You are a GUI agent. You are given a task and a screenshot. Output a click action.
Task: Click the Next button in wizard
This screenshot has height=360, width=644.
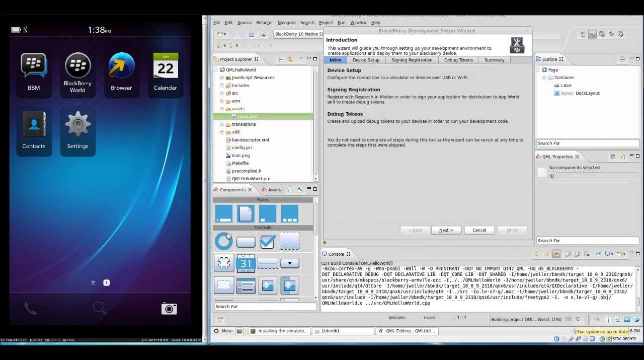coord(446,230)
